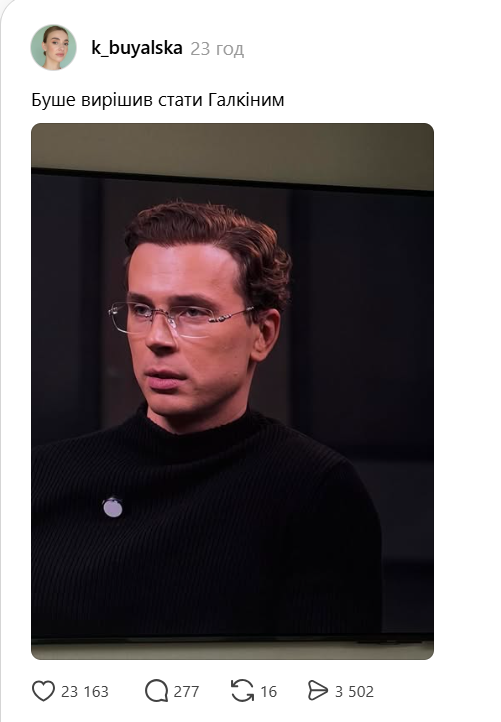This screenshot has height=722, width=501.
Task: Click the word Буше in the caption
Action: 53,100
